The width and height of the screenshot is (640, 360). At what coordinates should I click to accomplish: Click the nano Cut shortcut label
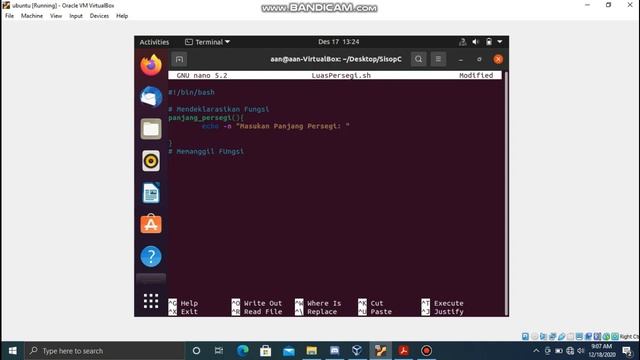coord(377,303)
